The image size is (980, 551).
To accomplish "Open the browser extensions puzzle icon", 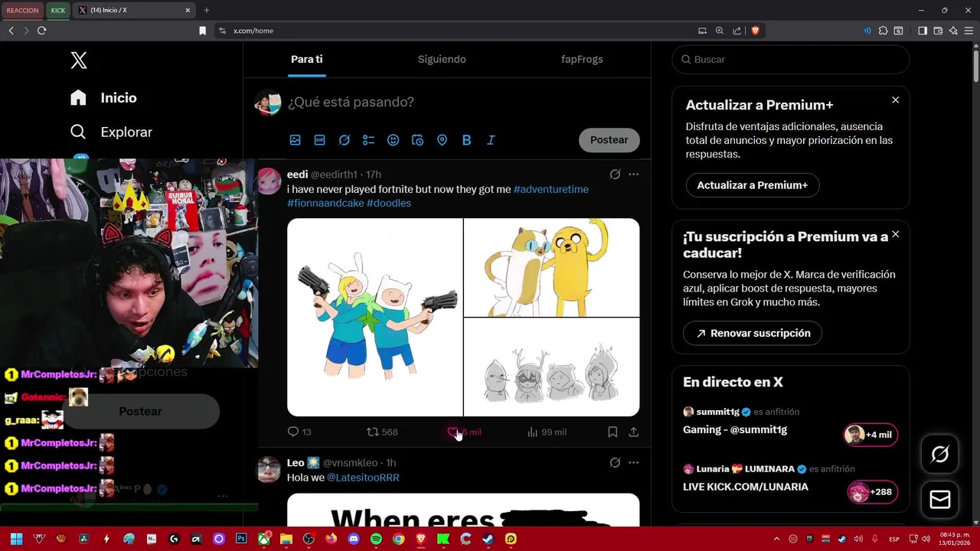I will (884, 31).
